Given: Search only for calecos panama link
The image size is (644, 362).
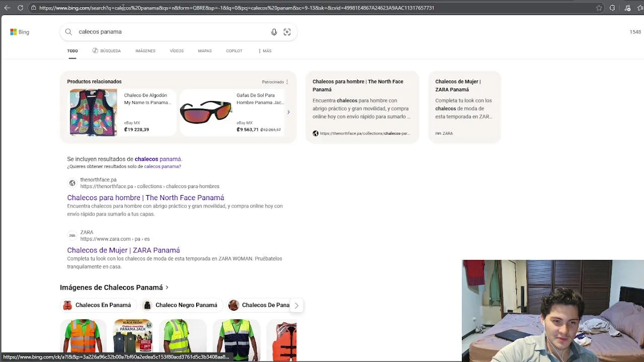Looking at the screenshot, I should pos(162,166).
